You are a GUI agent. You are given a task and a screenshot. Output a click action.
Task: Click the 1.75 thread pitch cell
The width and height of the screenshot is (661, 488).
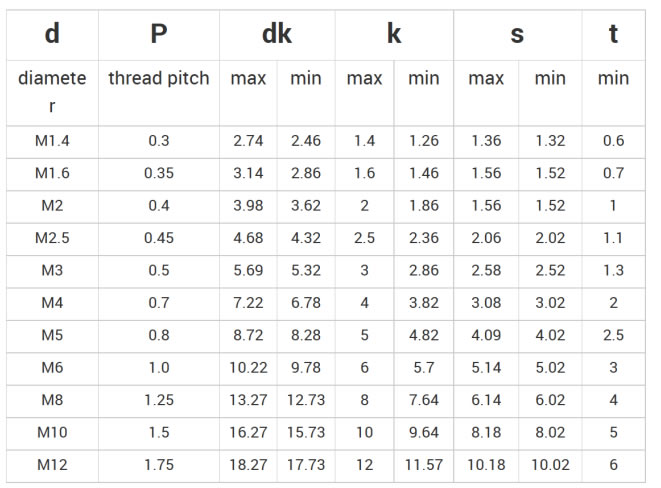159,465
